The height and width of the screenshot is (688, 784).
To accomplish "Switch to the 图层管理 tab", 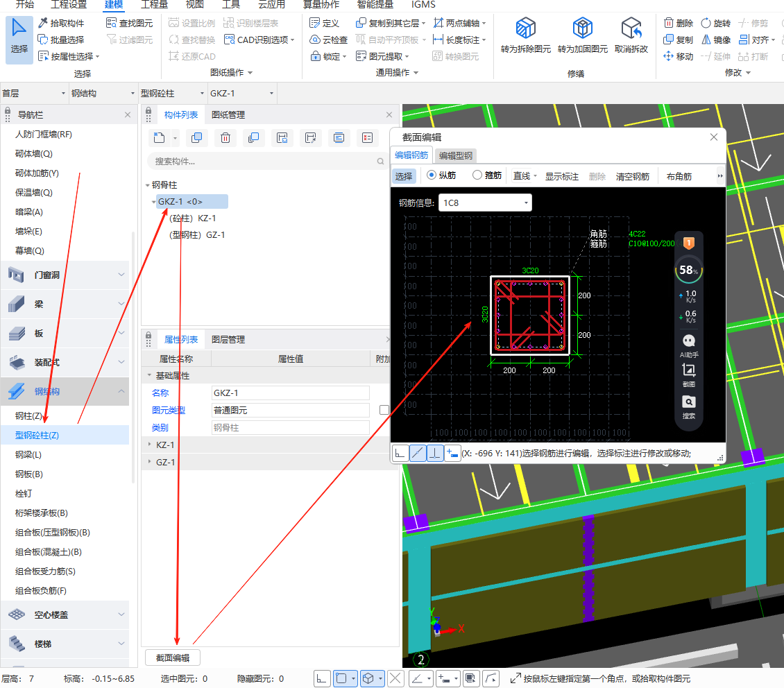I will coord(228,339).
